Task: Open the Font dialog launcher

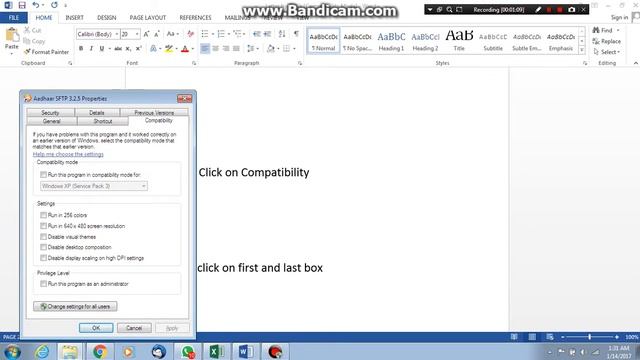Action: [194, 63]
